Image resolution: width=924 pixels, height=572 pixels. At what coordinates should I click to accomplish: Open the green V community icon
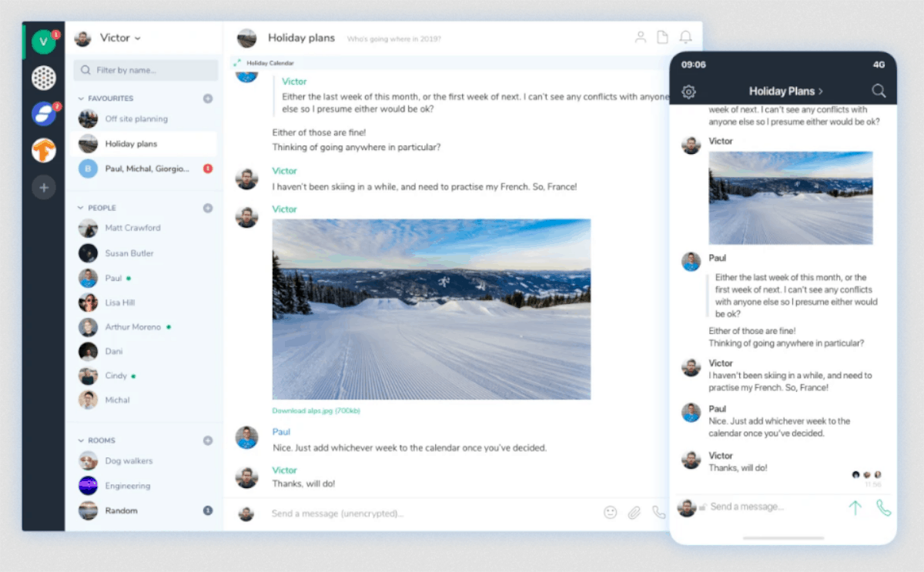pos(44,41)
